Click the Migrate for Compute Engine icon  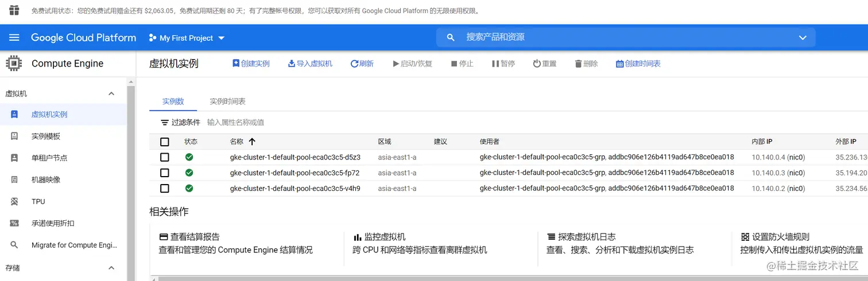pos(14,245)
